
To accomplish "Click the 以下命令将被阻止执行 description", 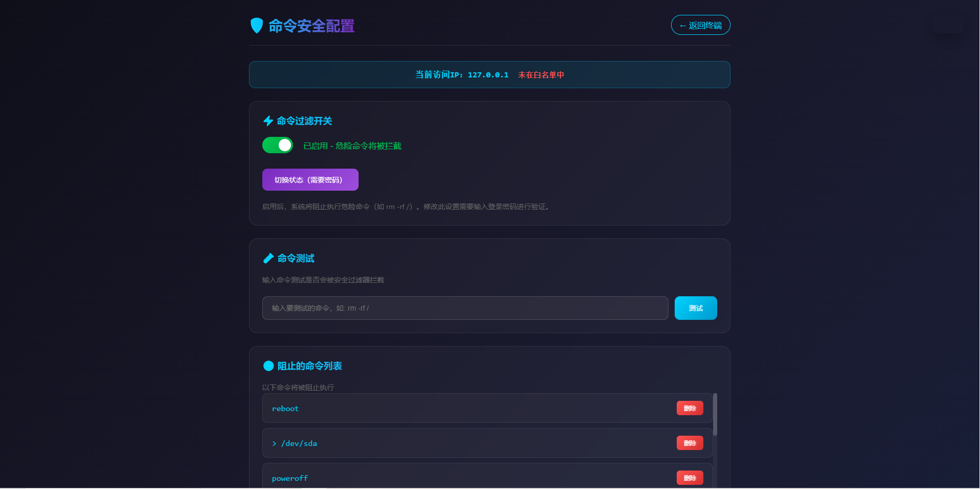I will 298,388.
